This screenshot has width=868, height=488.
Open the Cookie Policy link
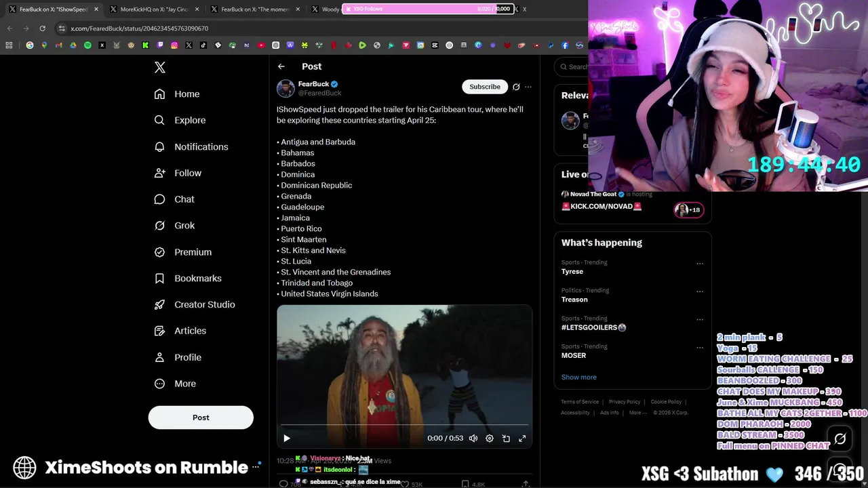(x=666, y=402)
